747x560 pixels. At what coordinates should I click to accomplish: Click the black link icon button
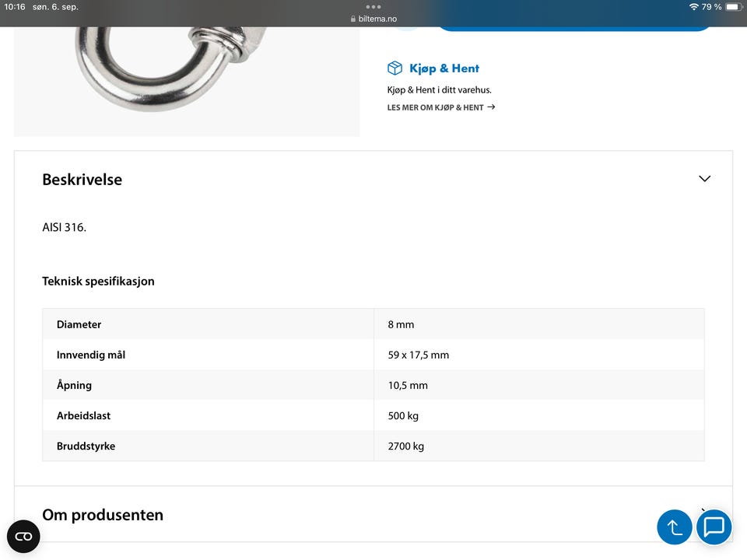pos(23,537)
